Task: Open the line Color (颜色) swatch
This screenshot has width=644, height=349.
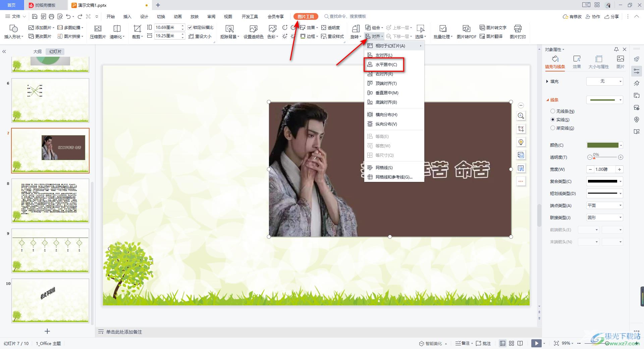Action: click(605, 145)
